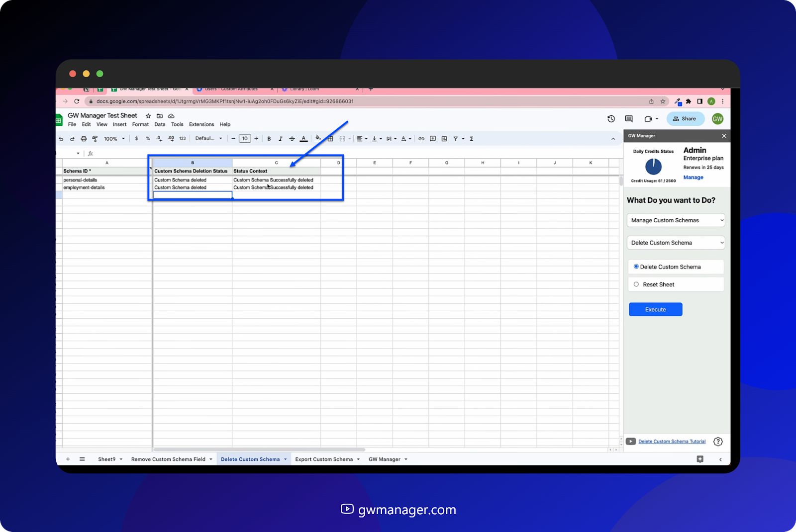The image size is (796, 532).
Task: Open the functions sigma menu
Action: (471, 139)
